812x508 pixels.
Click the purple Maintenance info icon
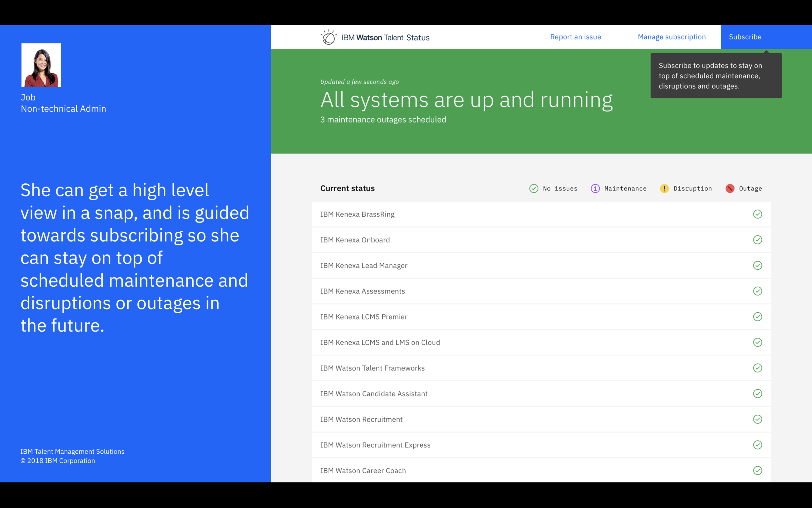pyautogui.click(x=595, y=189)
